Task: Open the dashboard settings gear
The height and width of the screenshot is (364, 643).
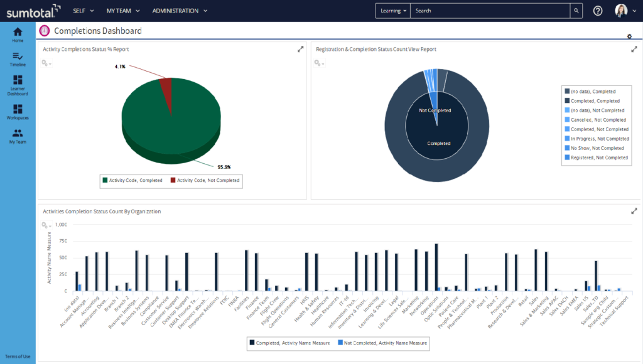Action: (629, 36)
